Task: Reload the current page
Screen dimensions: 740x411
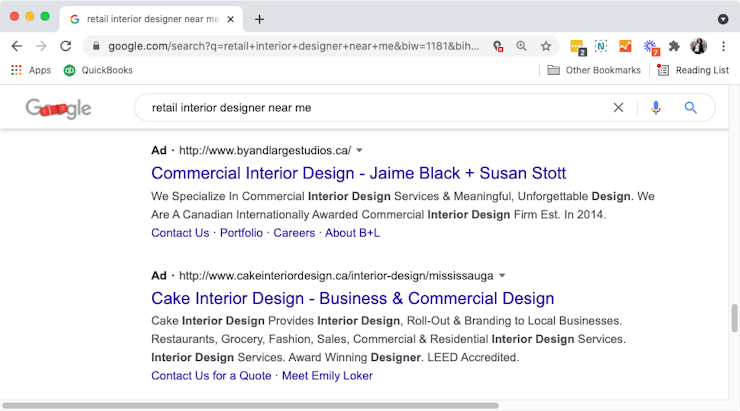Action: click(66, 46)
